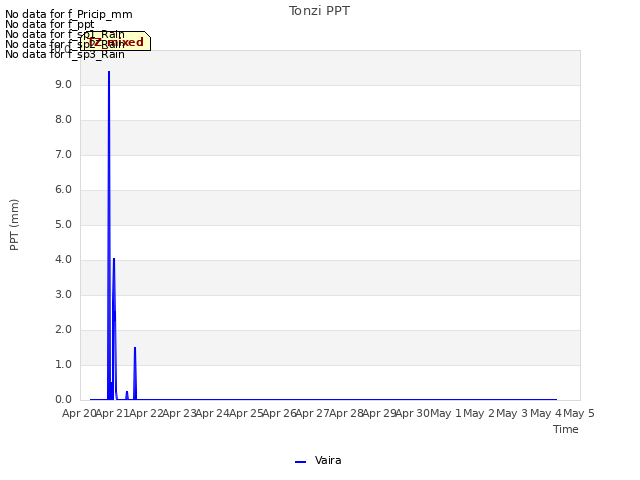640x480 pixels.
Task: Click the TZ_mixed yellow annotation box
Action: coord(116,41)
